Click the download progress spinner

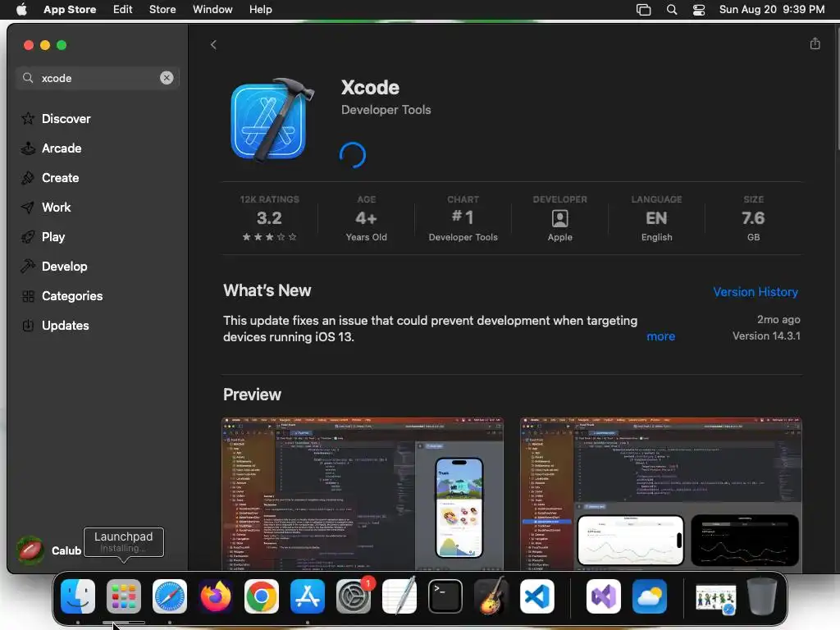353,155
